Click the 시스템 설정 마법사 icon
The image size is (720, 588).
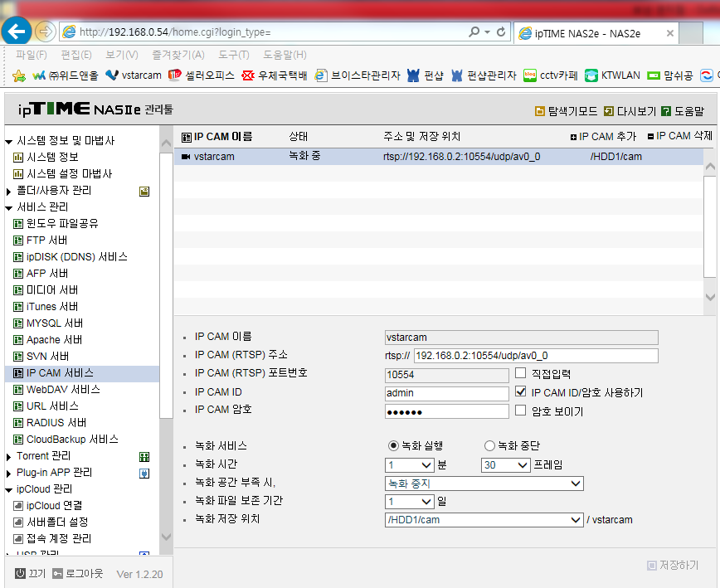[x=18, y=174]
